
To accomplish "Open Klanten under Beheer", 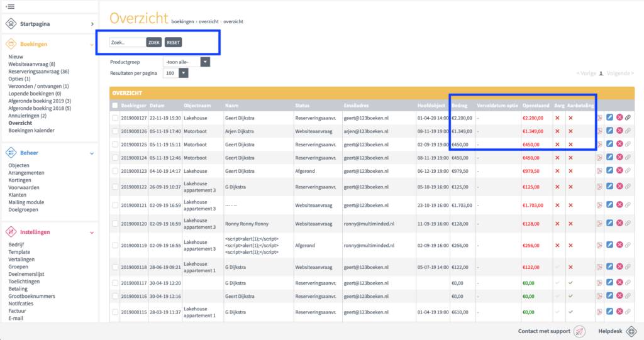I will pyautogui.click(x=17, y=195).
